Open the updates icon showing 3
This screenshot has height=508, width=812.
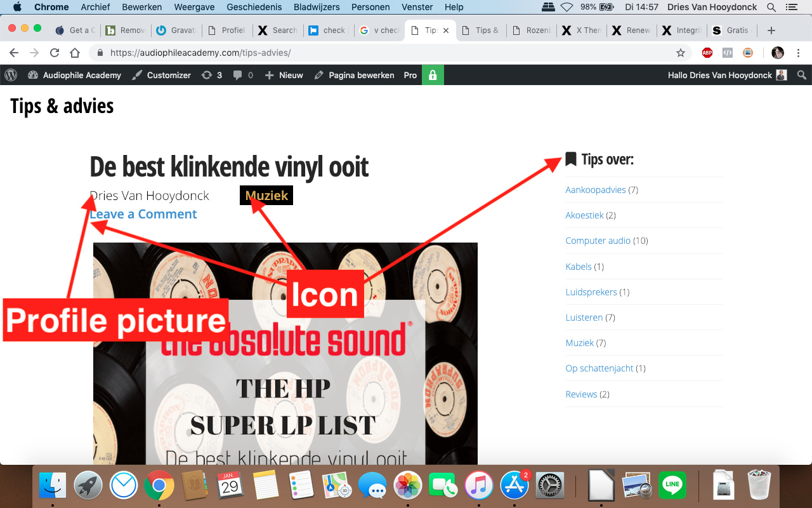pyautogui.click(x=212, y=75)
